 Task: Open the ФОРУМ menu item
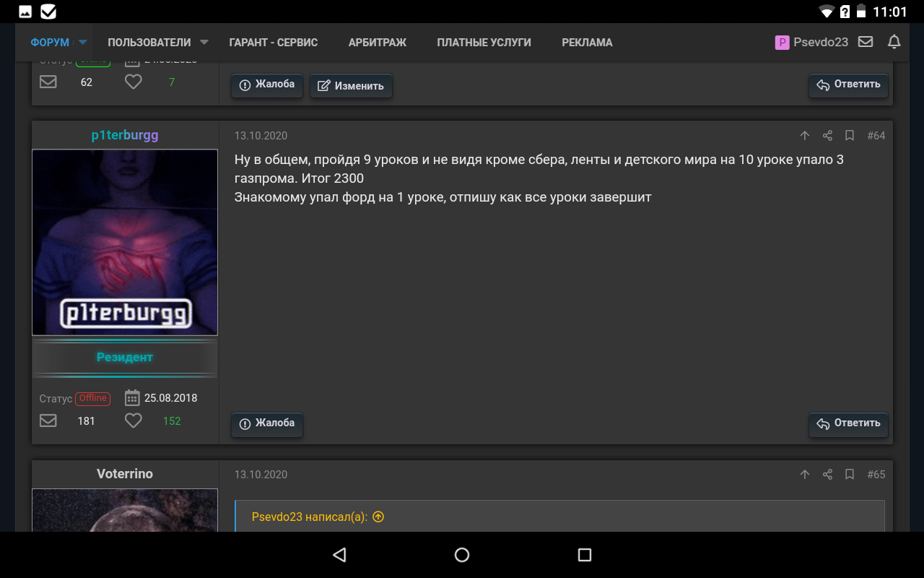click(x=50, y=43)
